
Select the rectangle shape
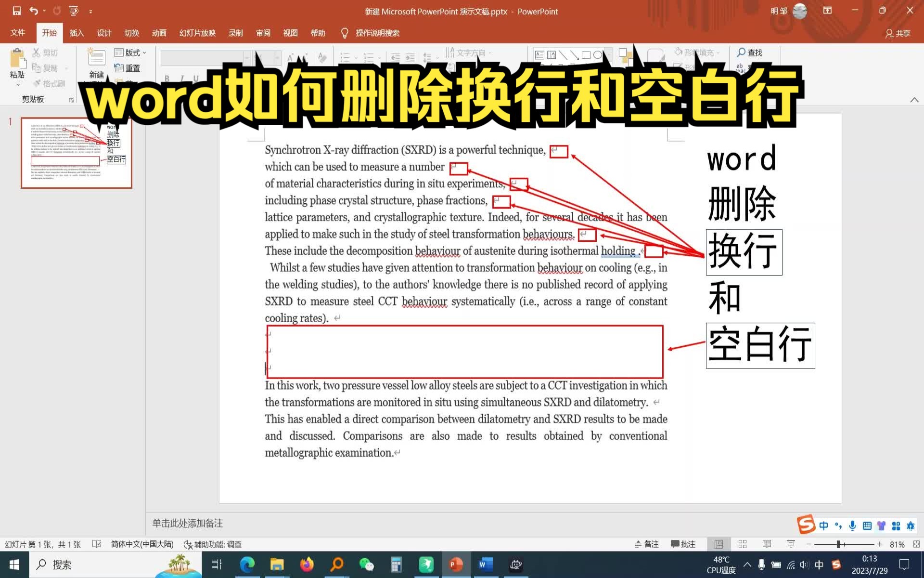[586, 55]
